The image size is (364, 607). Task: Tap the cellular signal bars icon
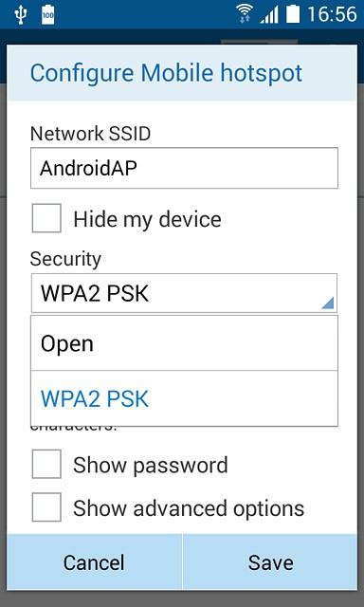(269, 15)
